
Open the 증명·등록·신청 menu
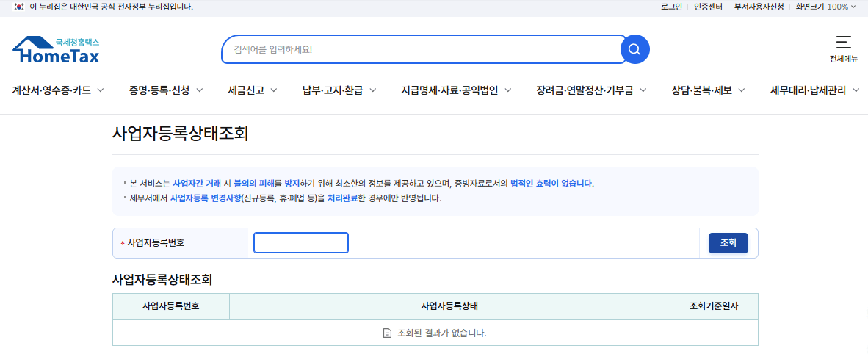tap(159, 90)
